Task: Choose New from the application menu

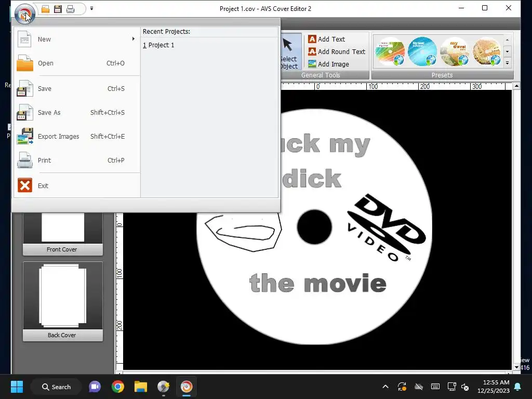Action: (x=77, y=39)
